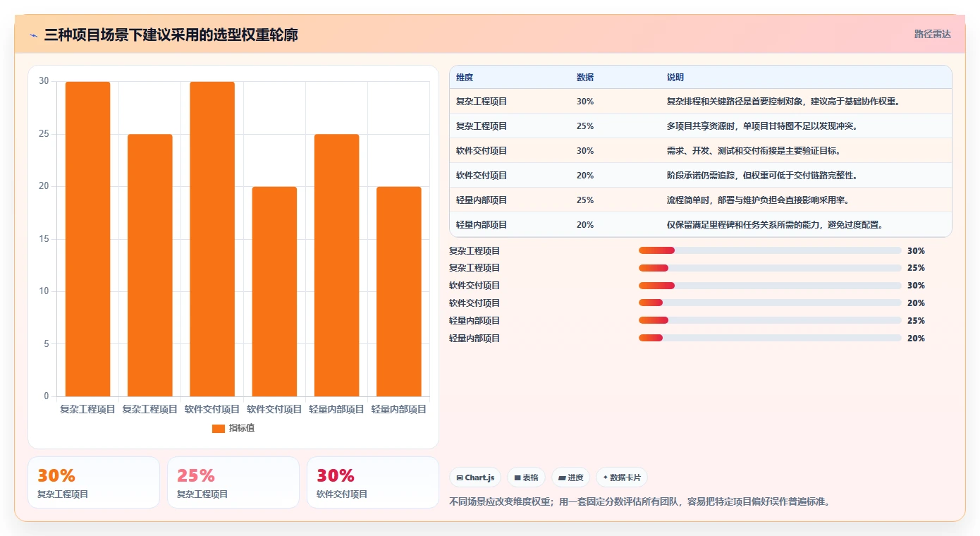Click the 25 label on the chart y-axis
The width and height of the screenshot is (980, 536).
[44, 134]
